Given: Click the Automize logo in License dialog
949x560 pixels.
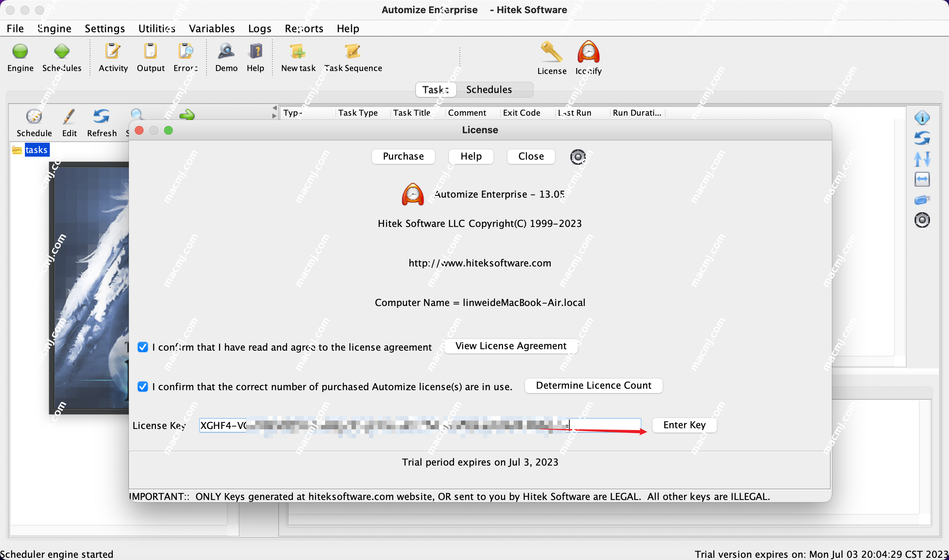Looking at the screenshot, I should pos(413,194).
